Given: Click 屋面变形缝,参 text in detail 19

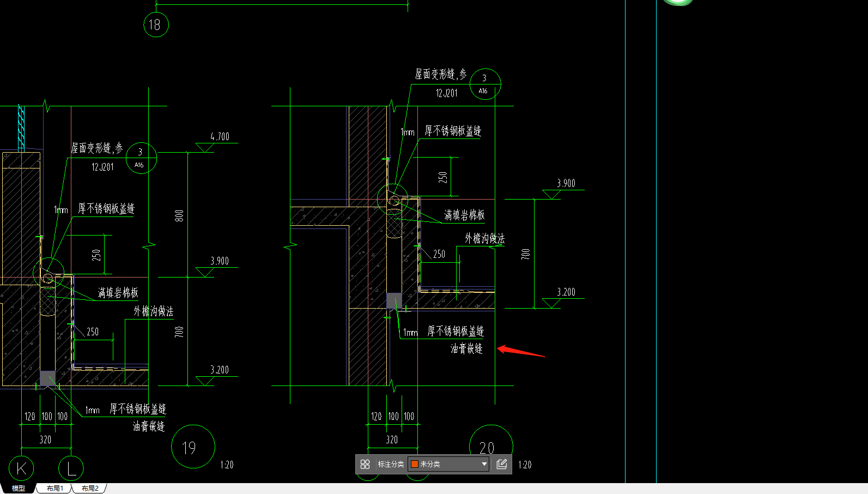Looking at the screenshot, I should (x=97, y=148).
